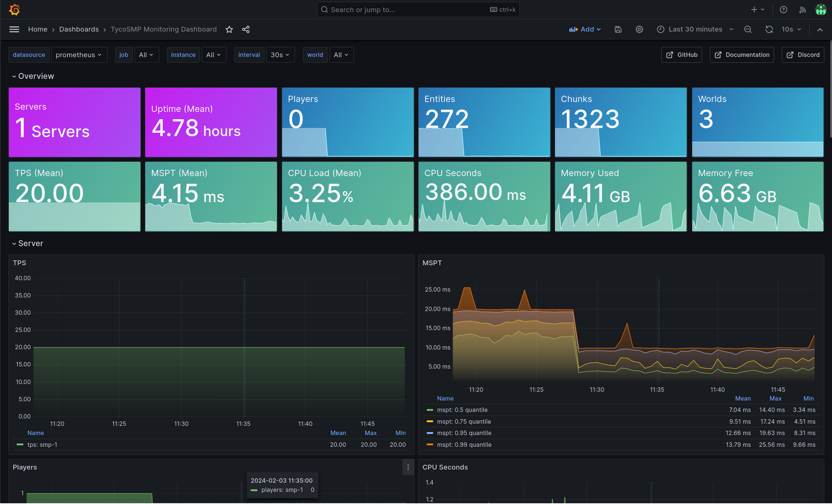
Task: Collapse the Server row
Action: tap(28, 243)
